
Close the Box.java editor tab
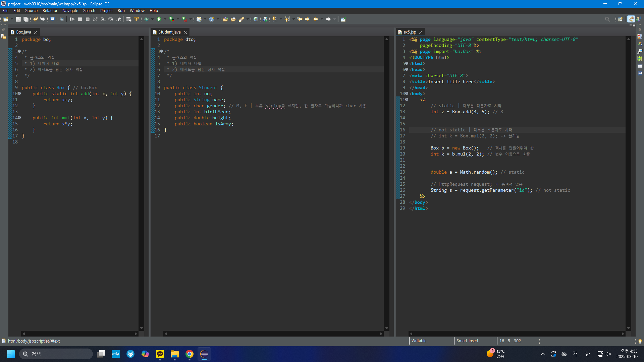(36, 32)
